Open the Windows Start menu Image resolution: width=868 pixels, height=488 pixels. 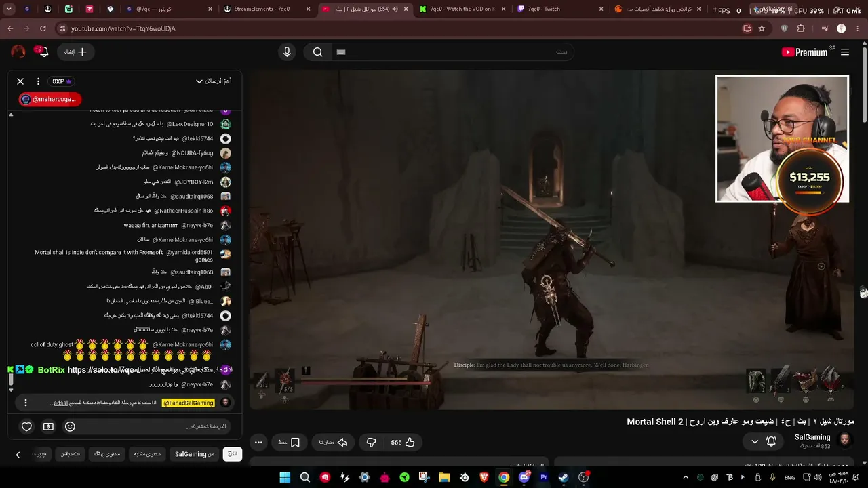[285, 477]
